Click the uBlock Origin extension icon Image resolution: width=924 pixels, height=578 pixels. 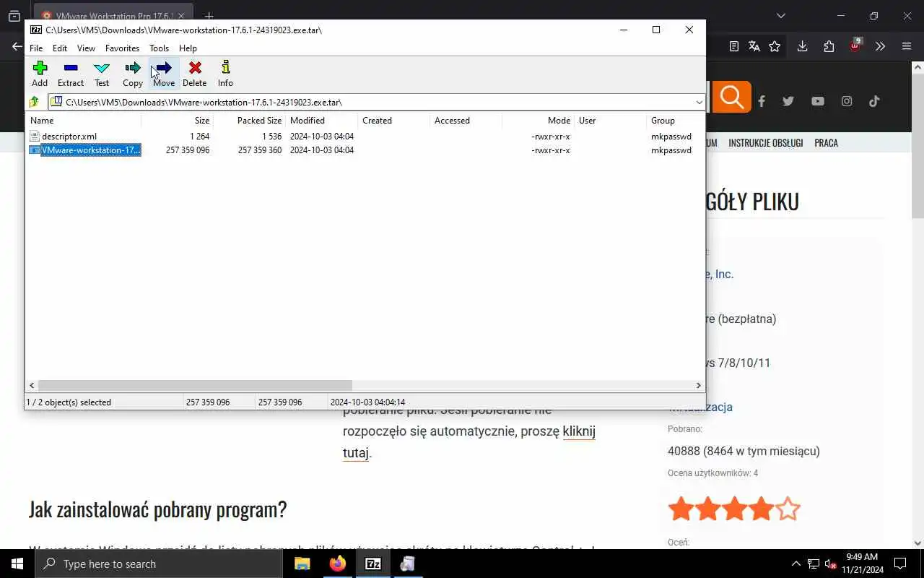(x=855, y=46)
